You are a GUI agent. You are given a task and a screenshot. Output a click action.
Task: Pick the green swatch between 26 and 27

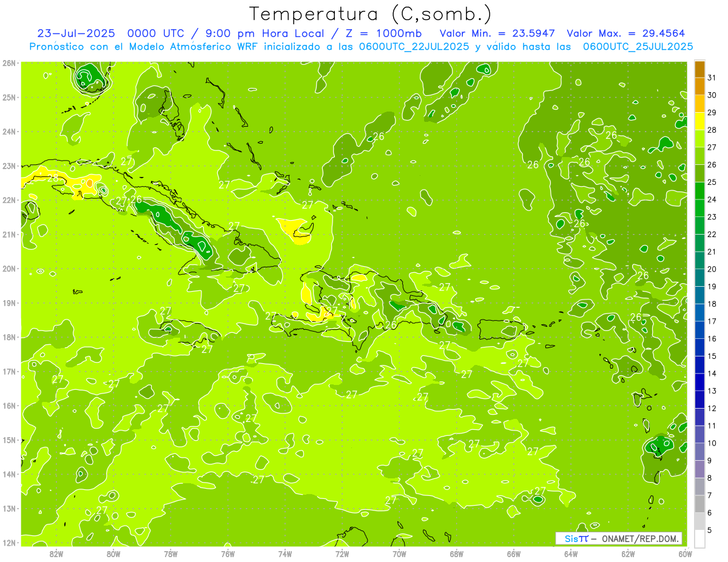click(699, 156)
